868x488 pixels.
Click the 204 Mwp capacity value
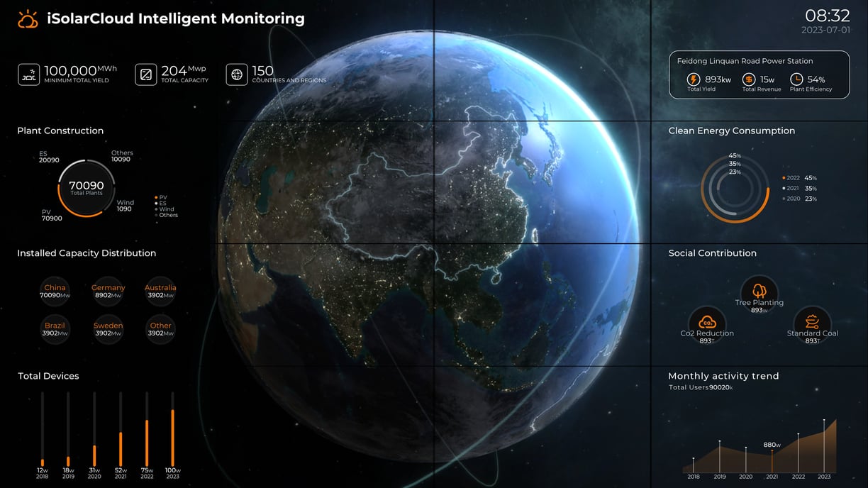click(184, 70)
